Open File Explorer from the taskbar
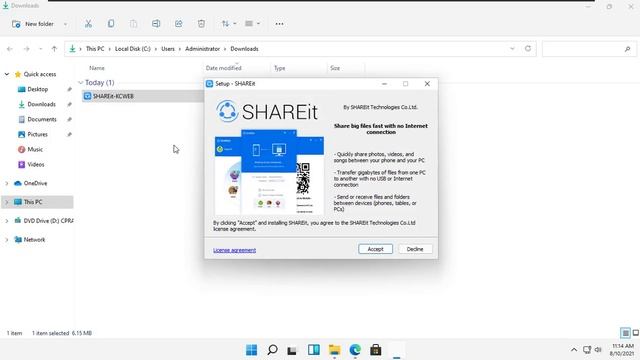The width and height of the screenshot is (640, 360). tap(334, 350)
